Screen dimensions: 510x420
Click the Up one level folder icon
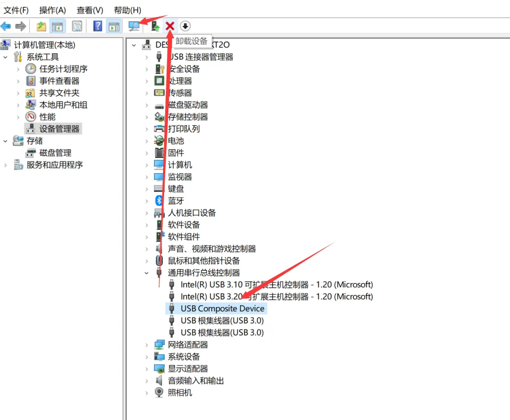coord(41,26)
